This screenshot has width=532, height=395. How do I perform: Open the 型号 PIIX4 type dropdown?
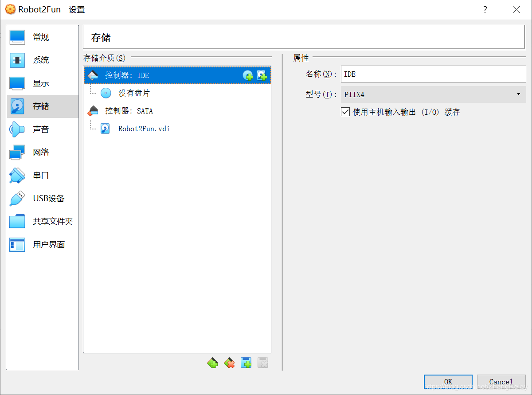[x=433, y=94]
